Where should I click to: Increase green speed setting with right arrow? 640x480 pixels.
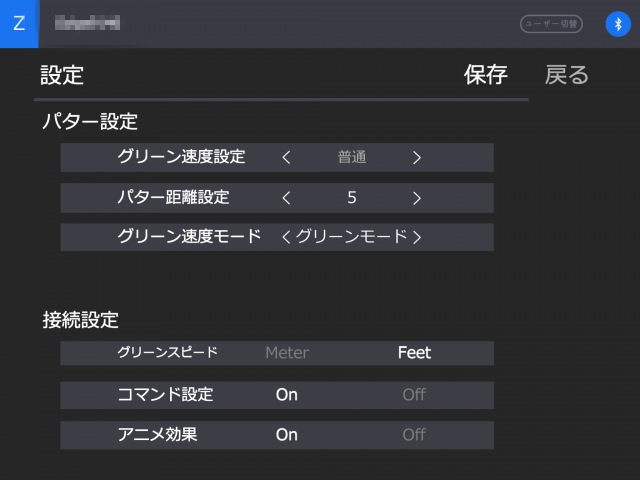tap(416, 158)
